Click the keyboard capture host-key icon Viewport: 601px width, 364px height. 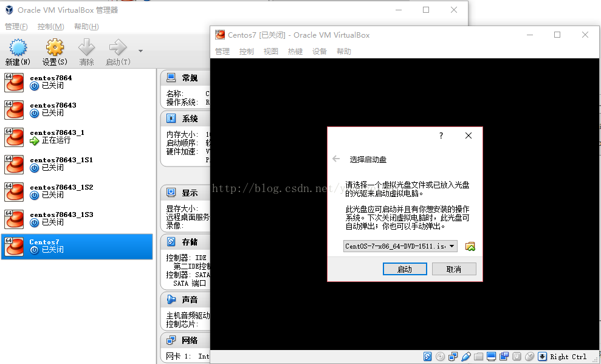[x=542, y=357]
